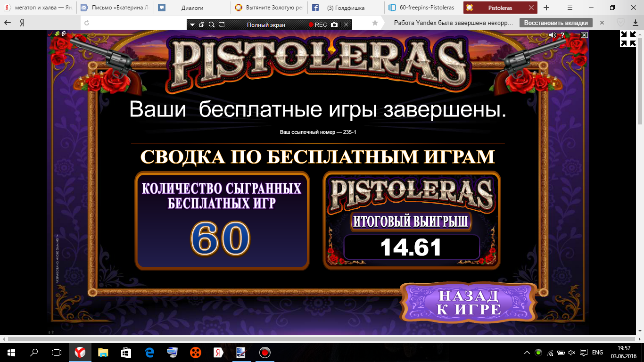The image size is (644, 362).
Task: Open a new browser tab
Action: click(546, 8)
